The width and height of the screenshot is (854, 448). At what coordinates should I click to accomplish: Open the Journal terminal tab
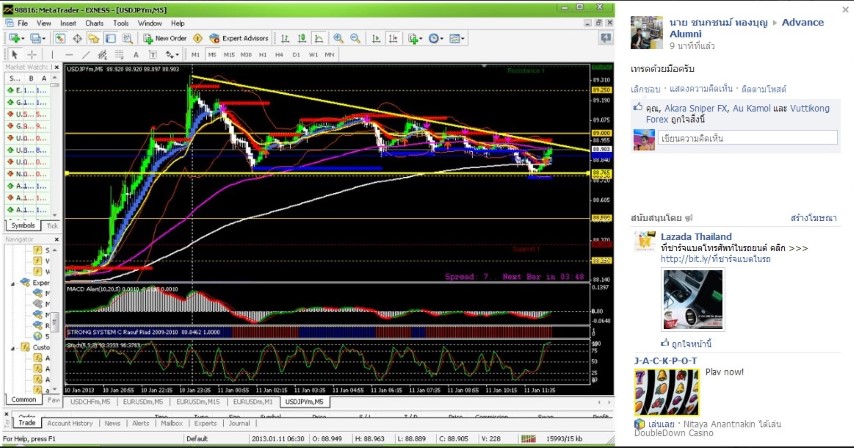(239, 423)
